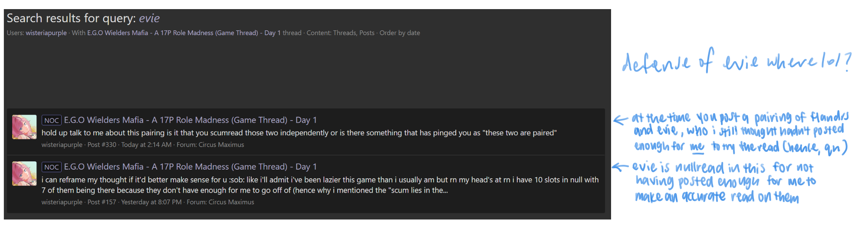The image size is (868, 226).
Task: Click the NOC prefix tag on the first result
Action: 51,120
